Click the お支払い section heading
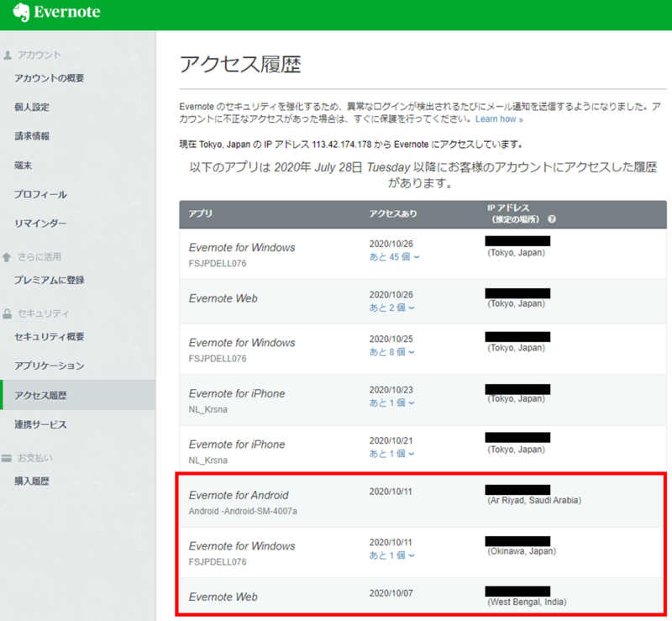 tap(35, 458)
